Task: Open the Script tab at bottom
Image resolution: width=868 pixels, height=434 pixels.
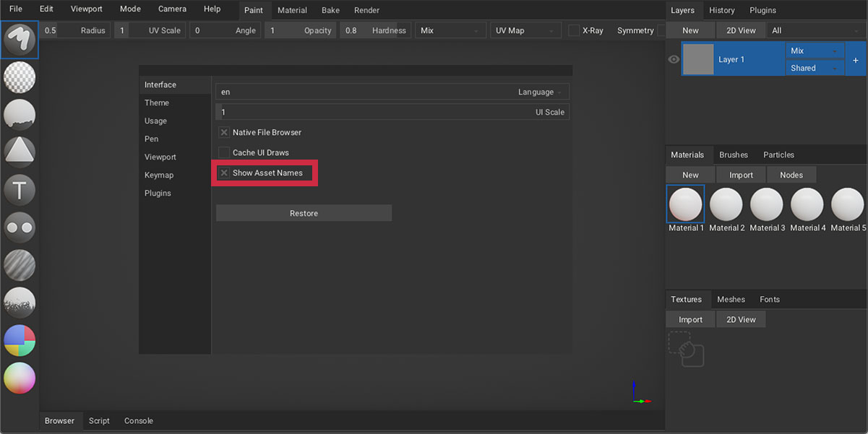Action: (x=99, y=420)
